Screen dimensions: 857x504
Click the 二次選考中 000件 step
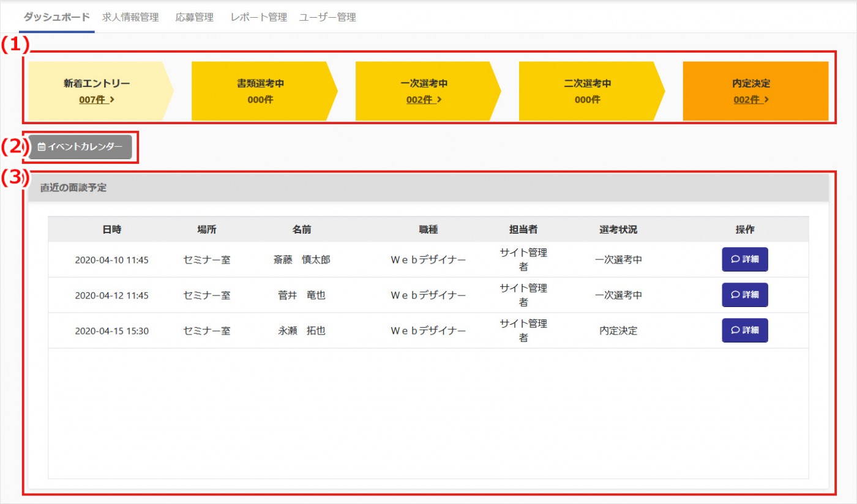(591, 91)
